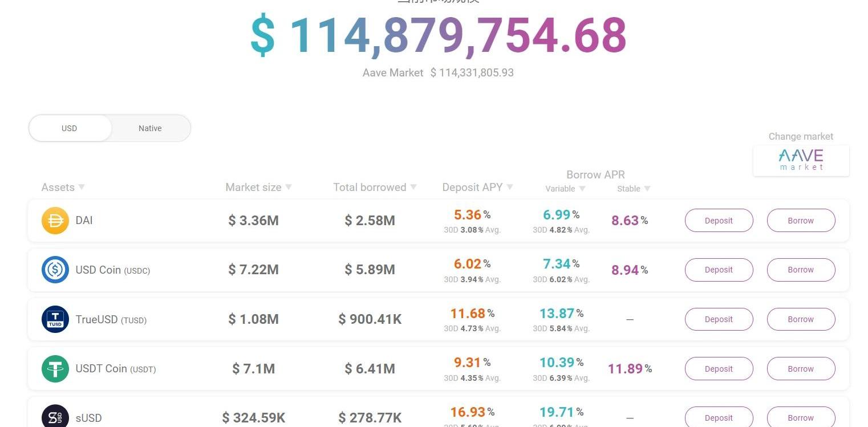The width and height of the screenshot is (868, 427).
Task: Deposit into TrueUSD market
Action: pos(719,319)
